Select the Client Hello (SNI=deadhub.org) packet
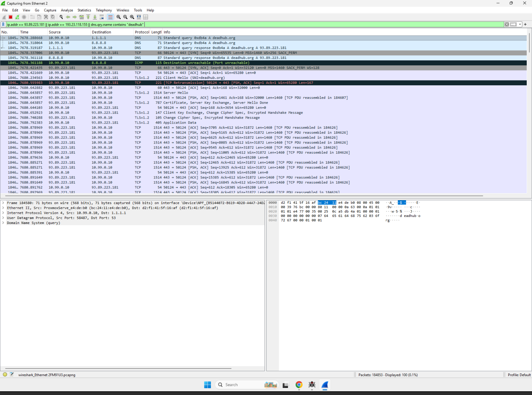Viewport: 532px width, 395px height. coord(264,78)
